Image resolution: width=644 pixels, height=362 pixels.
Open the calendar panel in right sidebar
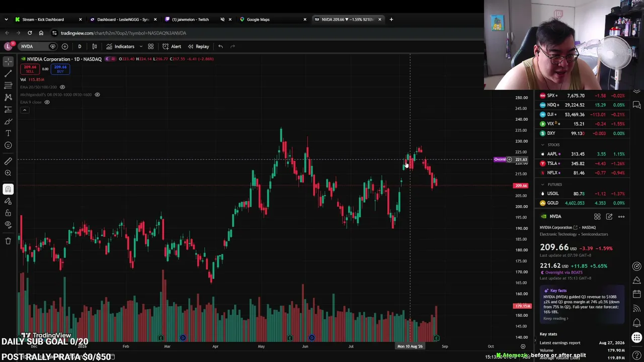[637, 294]
